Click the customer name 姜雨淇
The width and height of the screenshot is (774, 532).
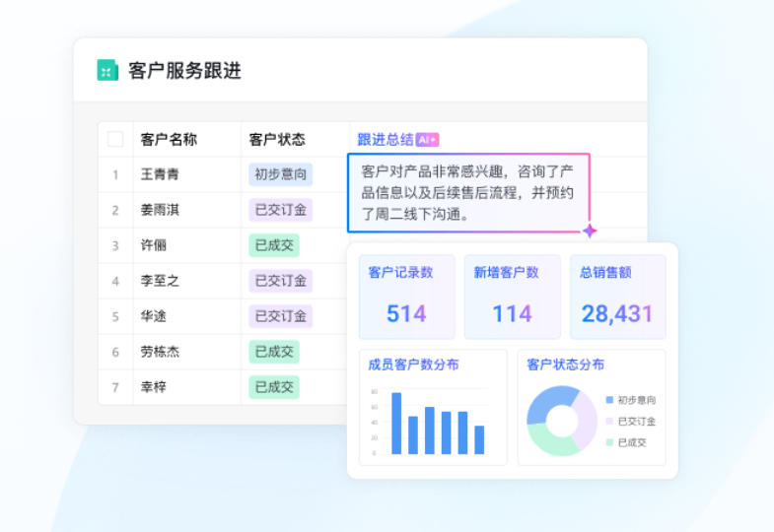point(160,210)
